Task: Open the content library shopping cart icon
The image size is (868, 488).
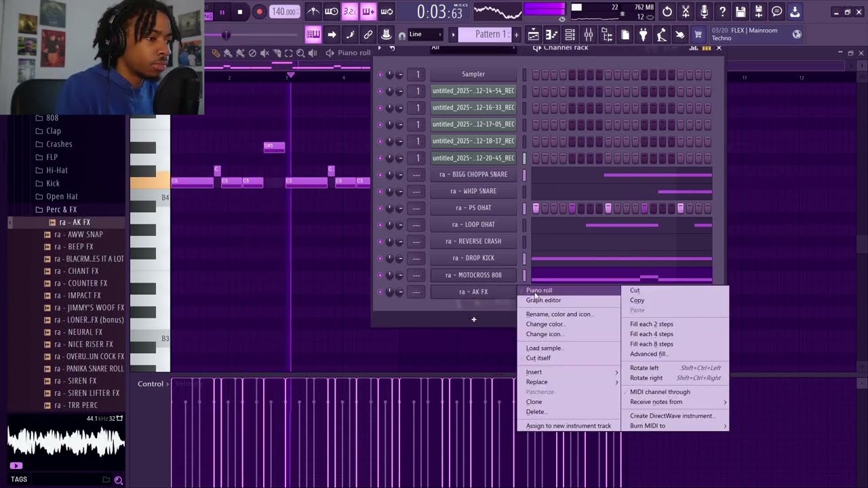Action: coord(698,34)
